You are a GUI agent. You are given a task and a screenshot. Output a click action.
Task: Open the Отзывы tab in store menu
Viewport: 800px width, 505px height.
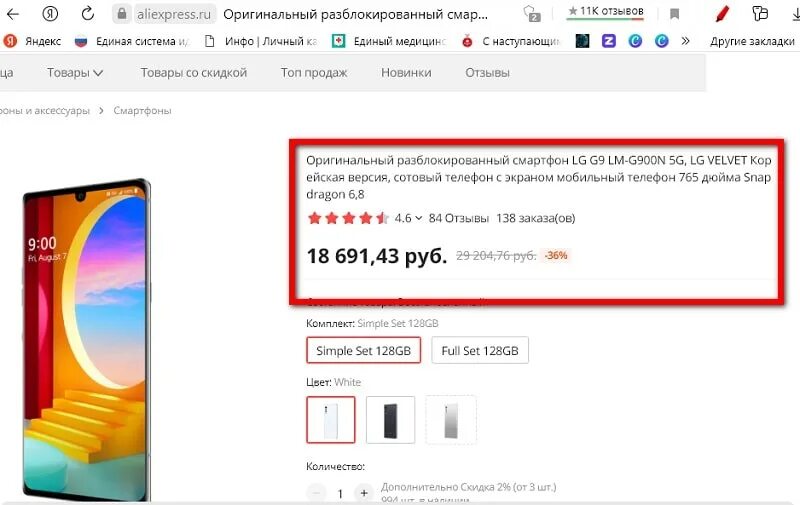click(487, 73)
